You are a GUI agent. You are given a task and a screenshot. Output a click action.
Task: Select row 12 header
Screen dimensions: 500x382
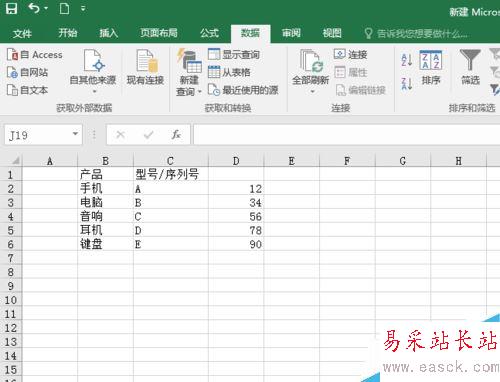(11, 328)
